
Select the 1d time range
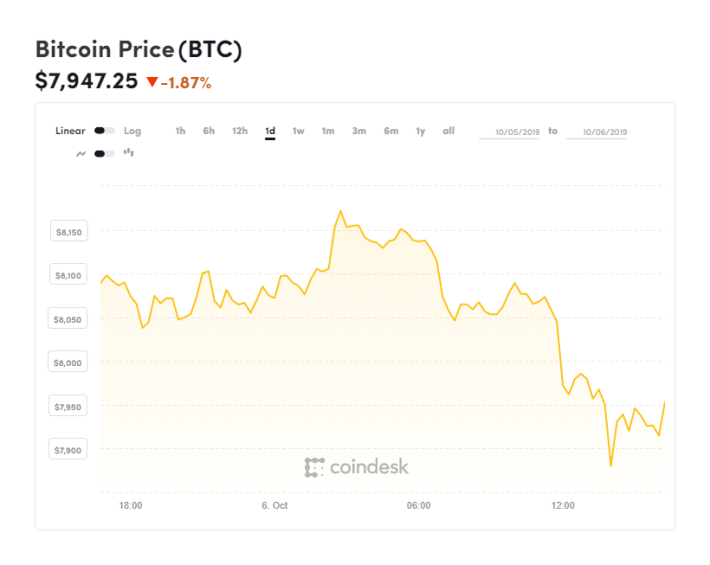[270, 131]
